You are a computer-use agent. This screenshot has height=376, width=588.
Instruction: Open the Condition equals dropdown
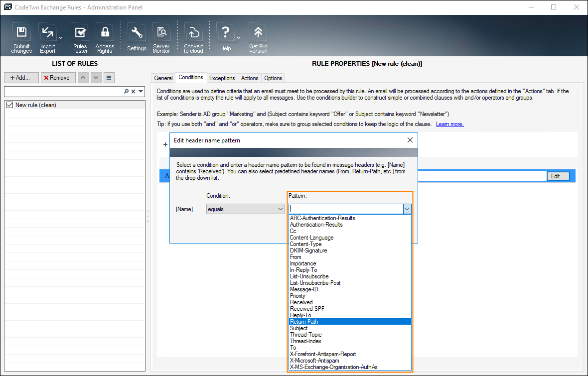[x=245, y=209]
